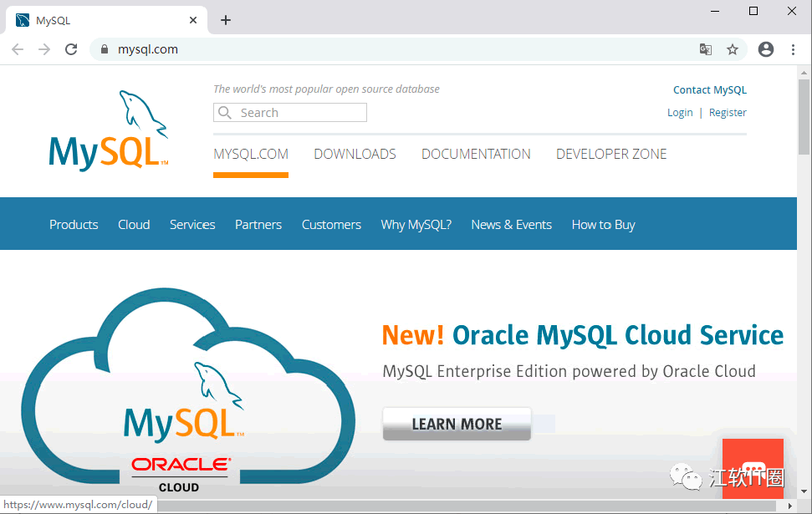The width and height of the screenshot is (812, 514).
Task: Click the MySQL Oracle Cloud banner image
Action: [x=188, y=391]
